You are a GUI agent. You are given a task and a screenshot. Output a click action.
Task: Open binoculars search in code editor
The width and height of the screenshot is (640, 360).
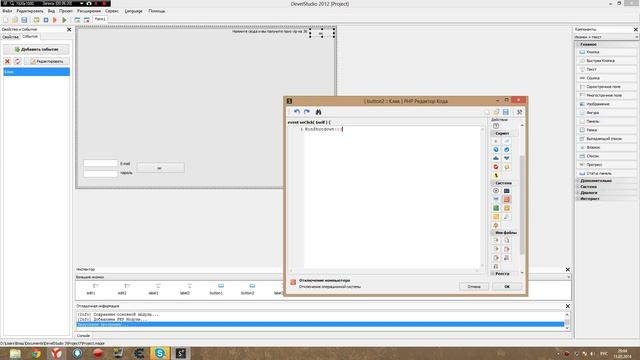click(x=318, y=112)
